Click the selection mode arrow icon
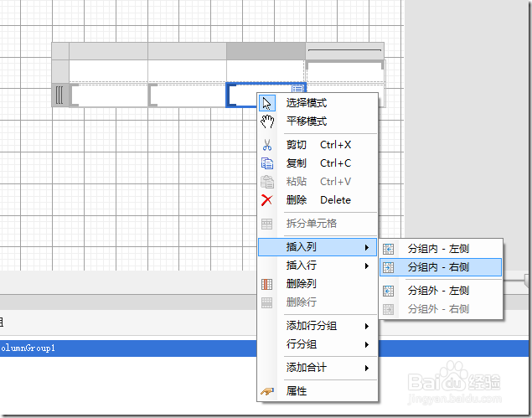532x418 pixels. click(267, 103)
